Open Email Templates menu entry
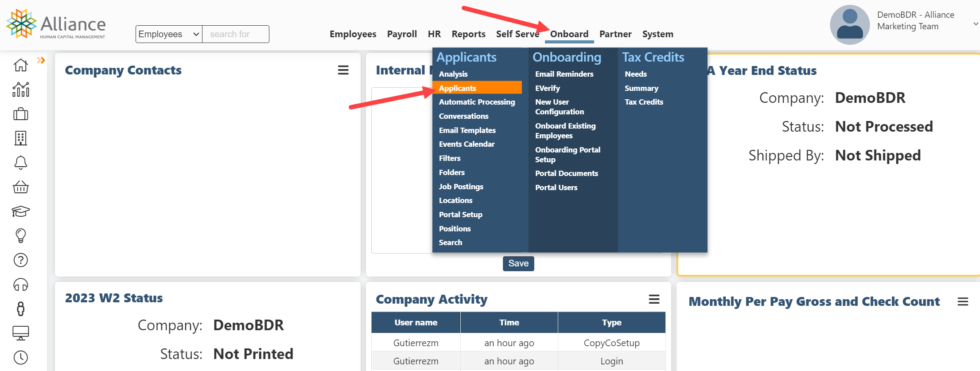Image resolution: width=980 pixels, height=371 pixels. click(x=467, y=130)
